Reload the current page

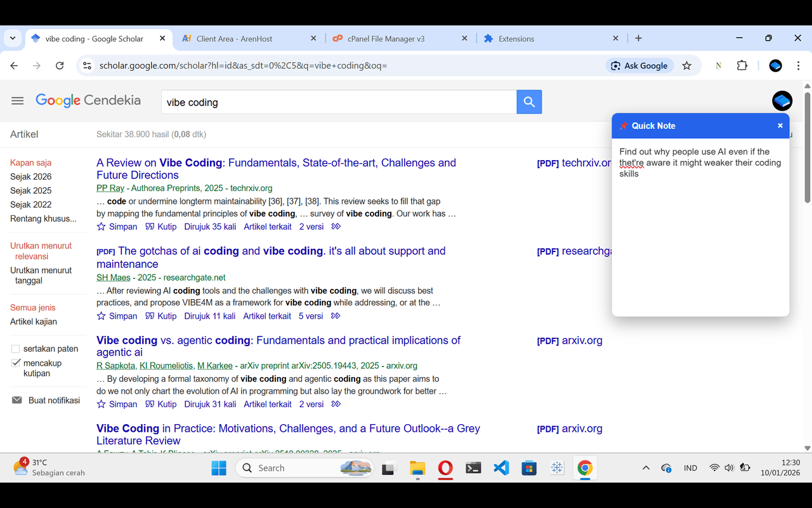(60, 65)
